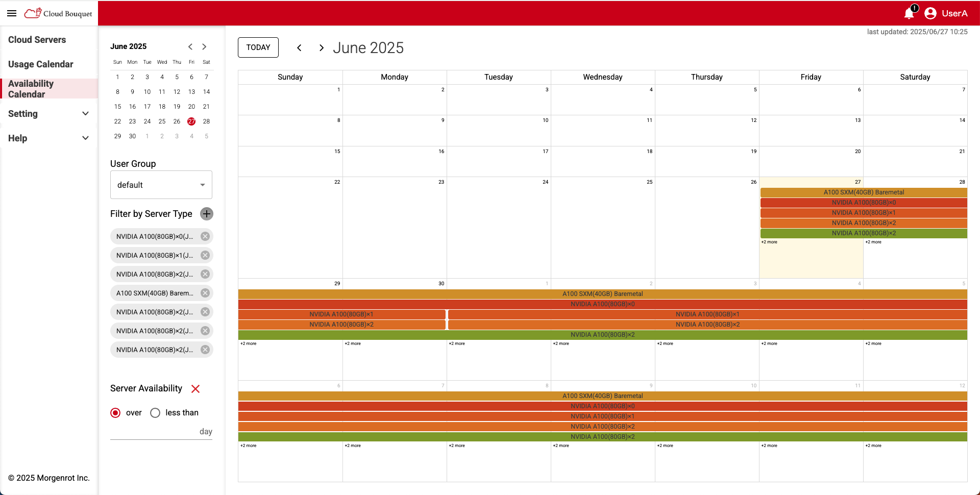
Task: Remove the NVIDIA A100(80GB)×0 filter chip
Action: tap(205, 236)
